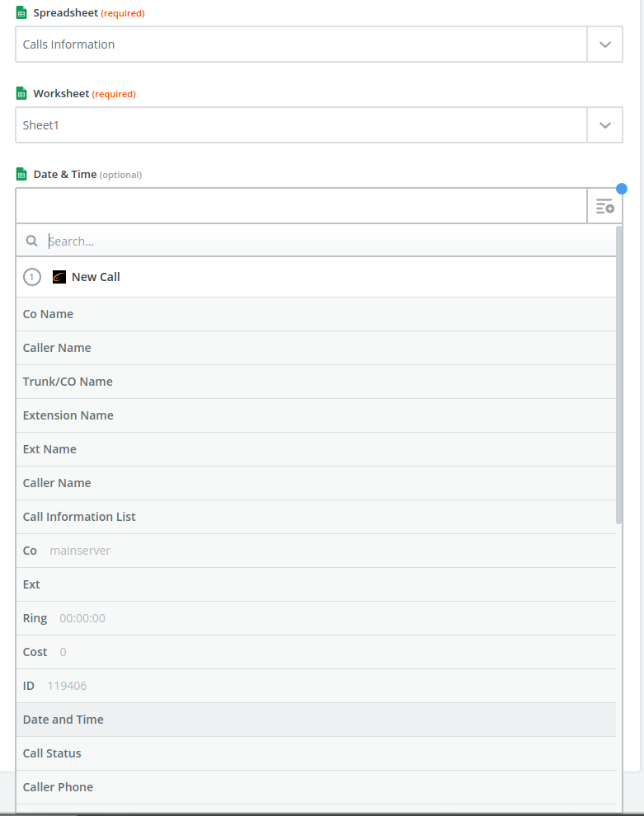Click the circled step 1 badge
644x816 pixels.
[31, 277]
